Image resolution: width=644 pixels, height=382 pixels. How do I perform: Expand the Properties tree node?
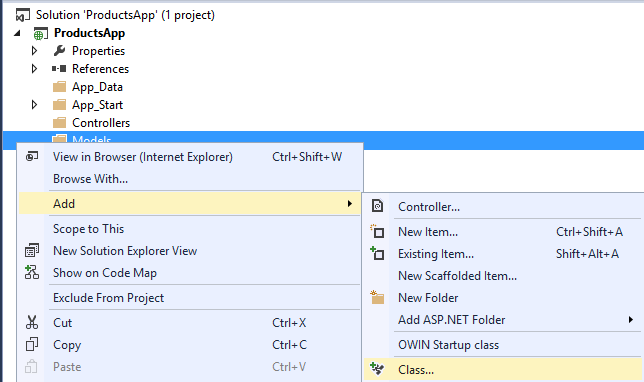pos(34,51)
